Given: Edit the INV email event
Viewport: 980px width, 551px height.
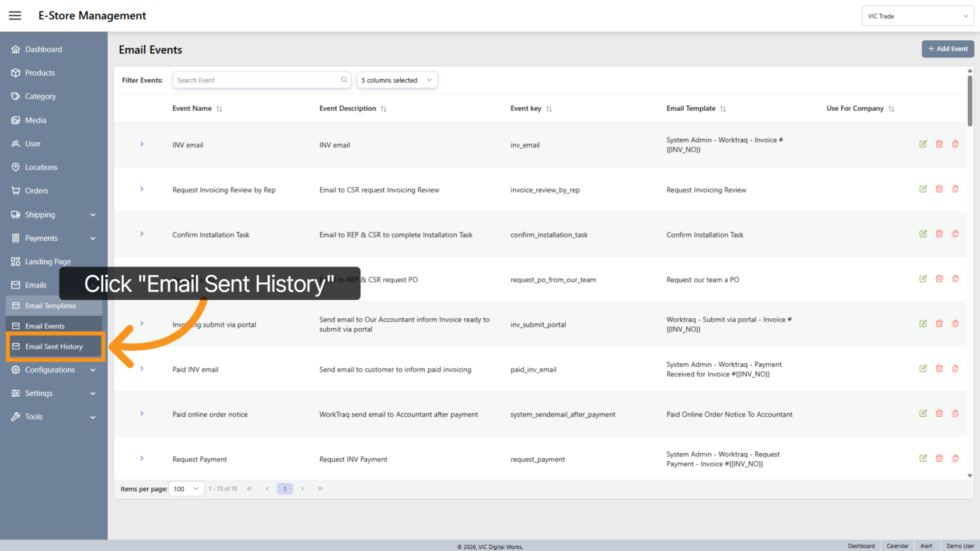Looking at the screenshot, I should pyautogui.click(x=923, y=144).
